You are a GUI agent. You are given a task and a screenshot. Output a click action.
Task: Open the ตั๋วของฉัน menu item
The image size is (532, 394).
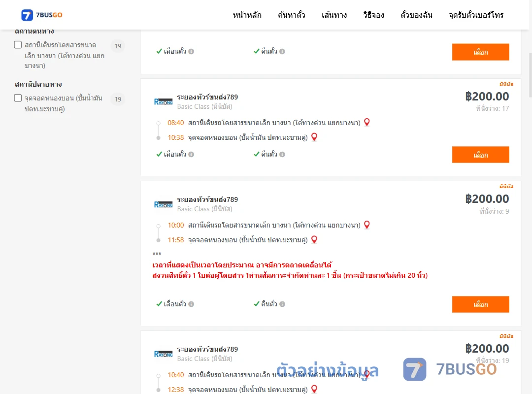point(416,15)
